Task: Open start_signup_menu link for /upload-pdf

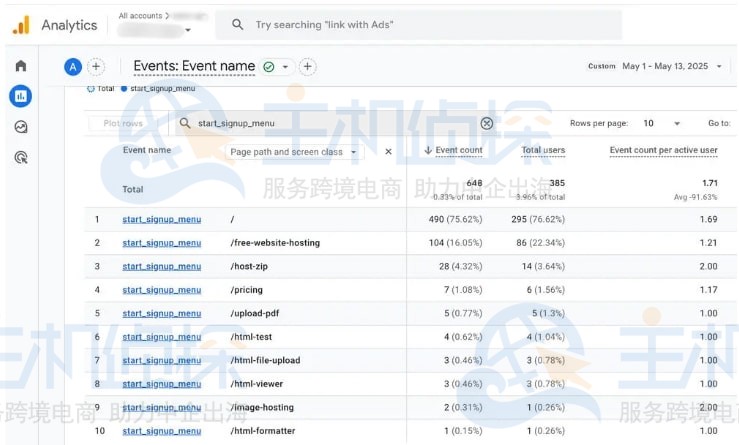Action: pyautogui.click(x=162, y=314)
